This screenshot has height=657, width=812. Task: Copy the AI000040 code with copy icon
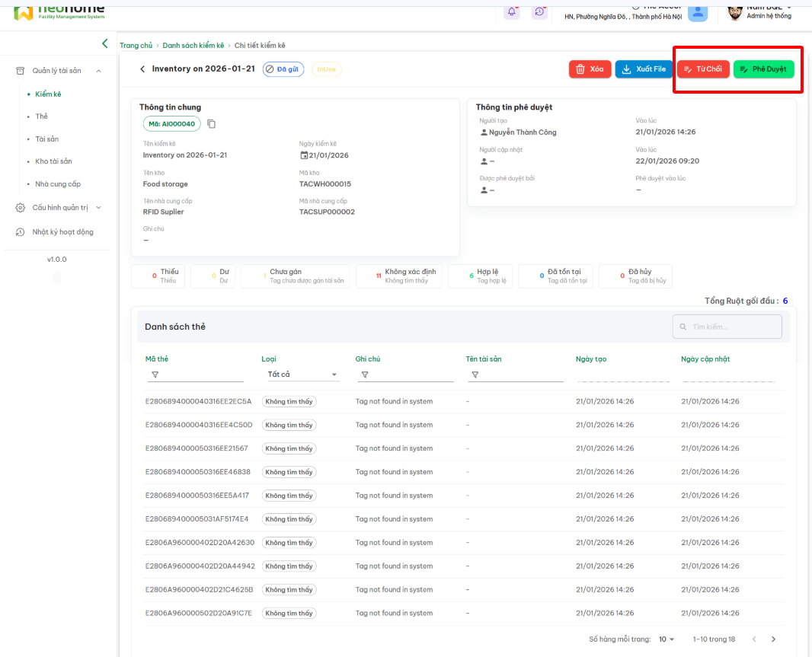tap(212, 124)
